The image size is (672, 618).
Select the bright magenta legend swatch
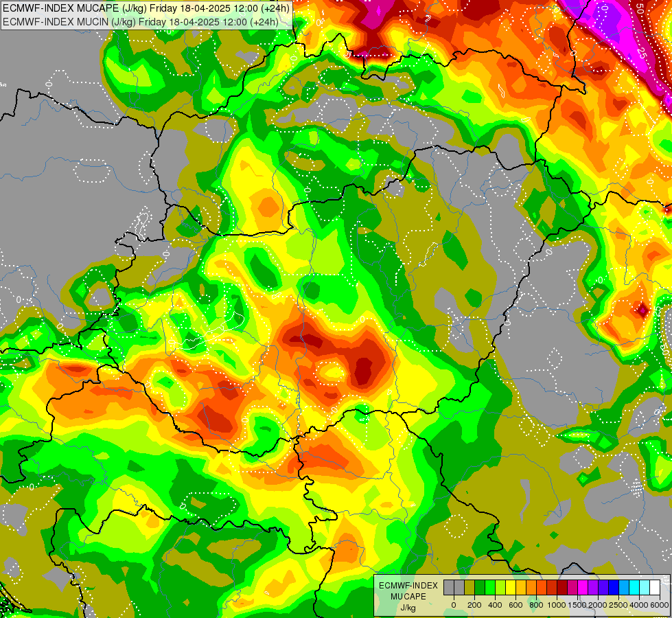point(583,587)
